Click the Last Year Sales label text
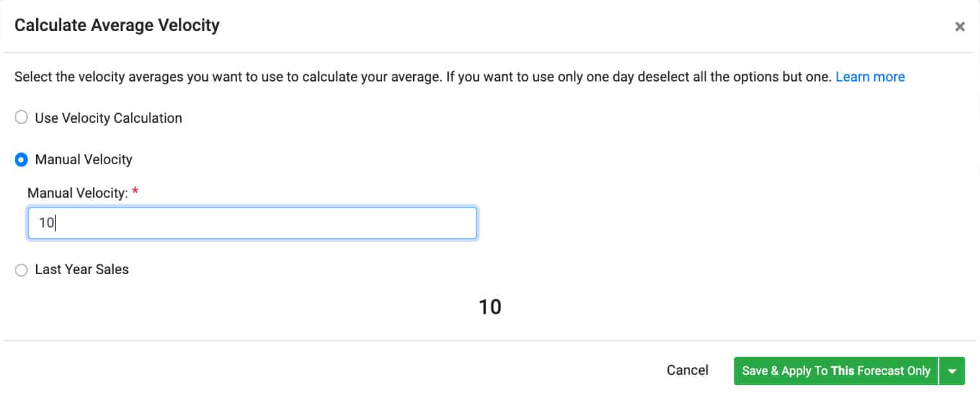 81,270
